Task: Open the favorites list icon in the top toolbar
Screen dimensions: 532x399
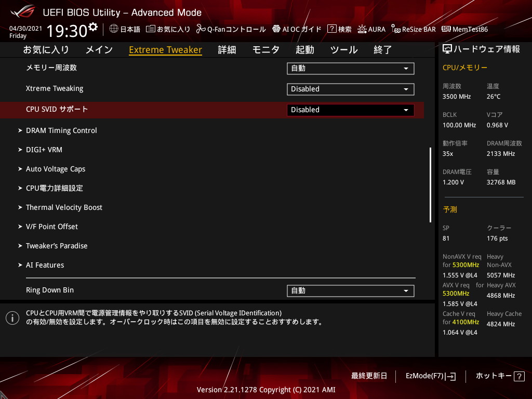Action: (150, 29)
